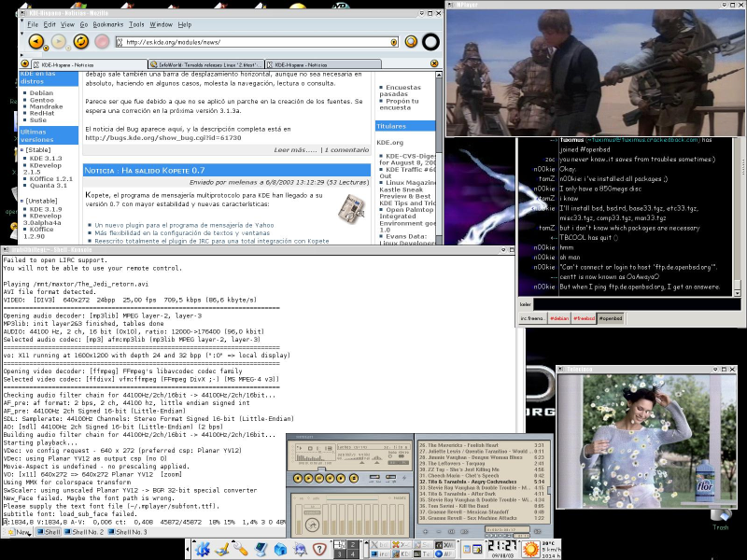This screenshot has height=560, width=747.
Task: Open the Help menu in Mozilla
Action: (185, 24)
